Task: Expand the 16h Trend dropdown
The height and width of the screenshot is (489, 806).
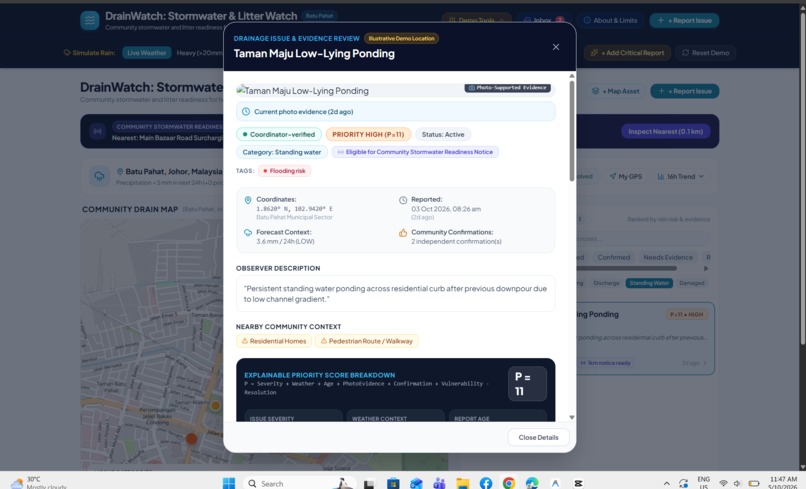Action: 681,176
